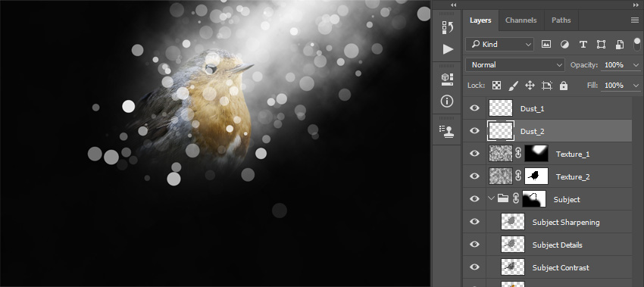
Task: Hide the Texture_1 layer
Action: coord(474,154)
